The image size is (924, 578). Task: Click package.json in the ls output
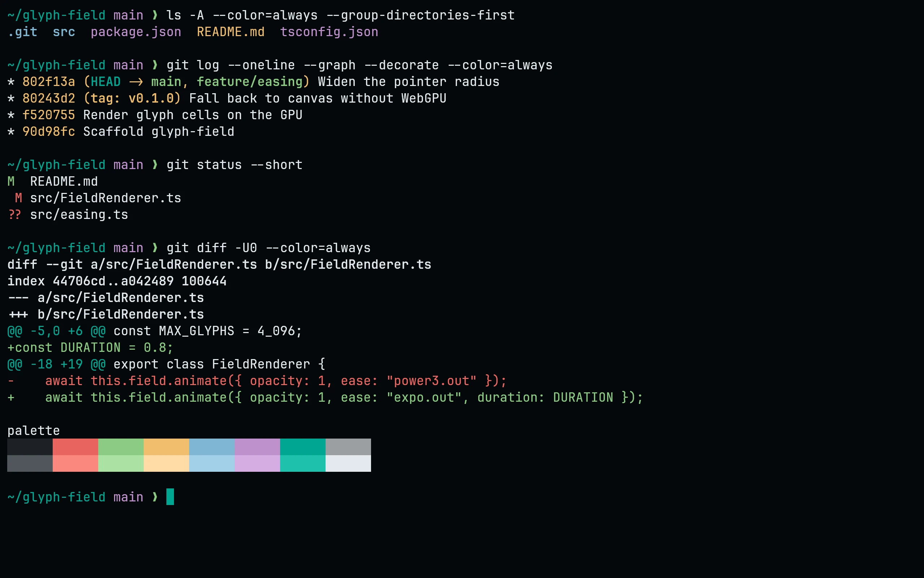point(136,32)
